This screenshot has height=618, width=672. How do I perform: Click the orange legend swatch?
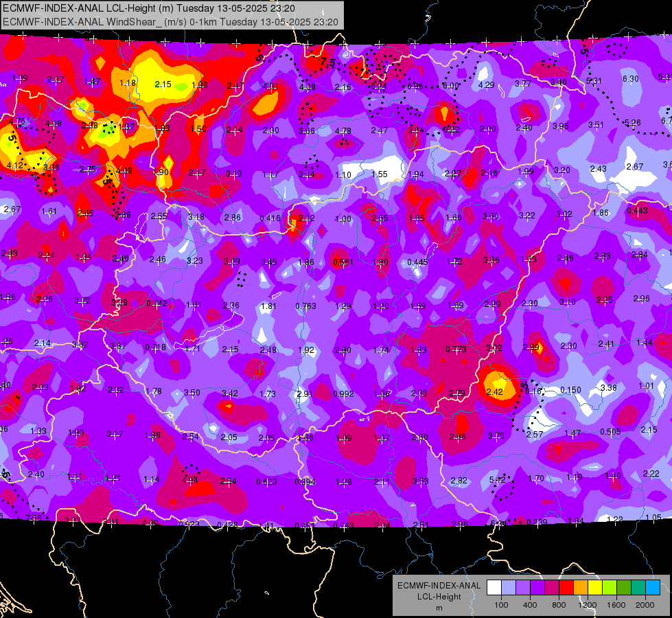[x=581, y=588]
